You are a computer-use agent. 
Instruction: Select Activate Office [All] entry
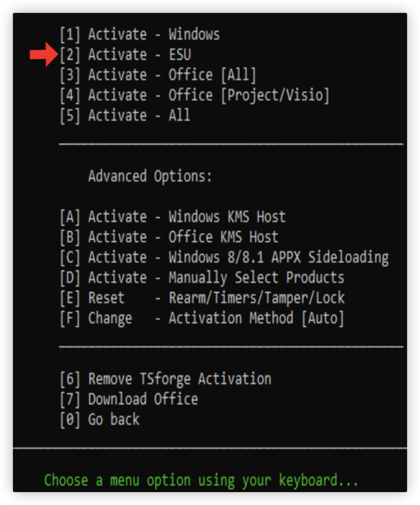(158, 75)
